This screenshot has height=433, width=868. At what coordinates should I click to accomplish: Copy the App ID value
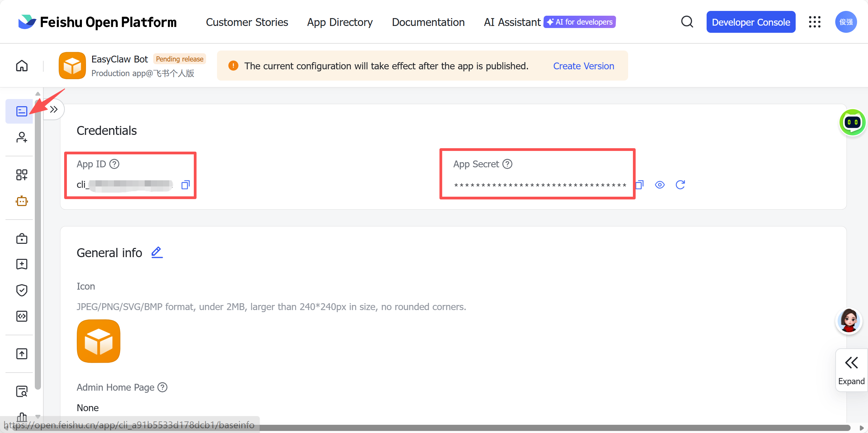tap(185, 185)
